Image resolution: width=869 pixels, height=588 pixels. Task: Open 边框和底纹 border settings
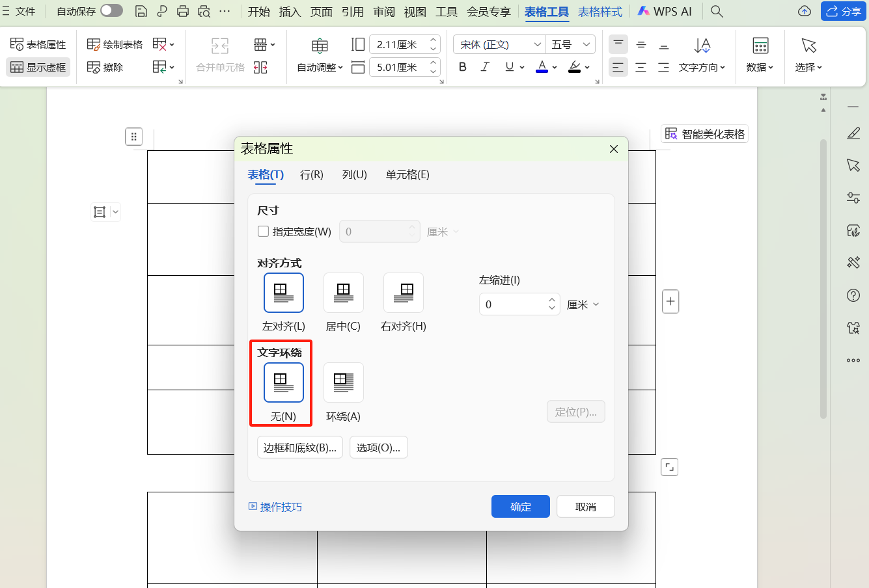pos(299,447)
